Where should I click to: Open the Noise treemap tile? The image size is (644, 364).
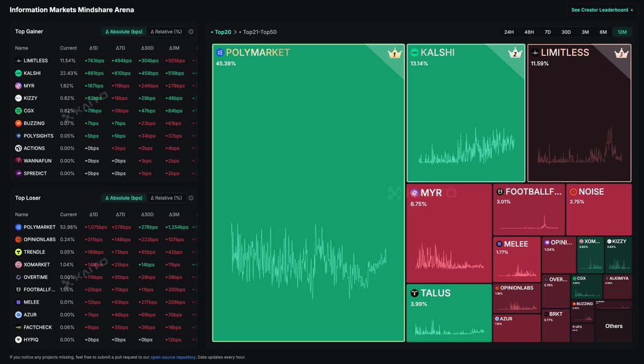[x=599, y=210]
